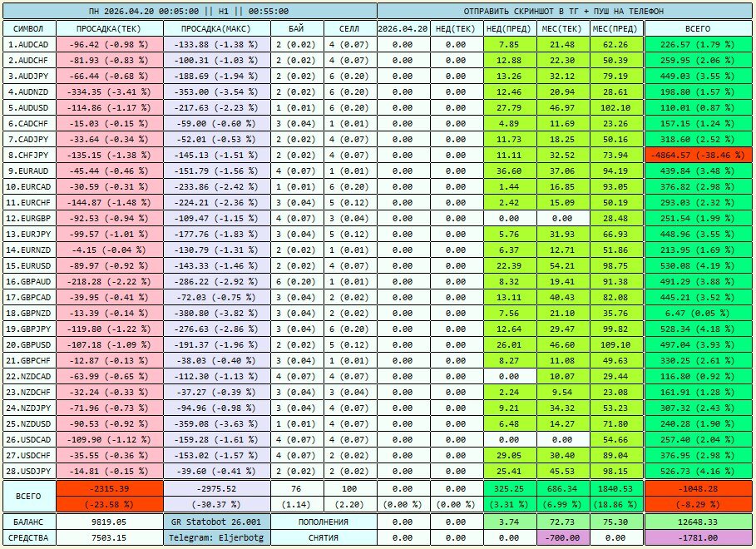Viewport: 756px width, 549px height.
Task: Select the 9.EURAUD symbol cell
Action: point(28,171)
